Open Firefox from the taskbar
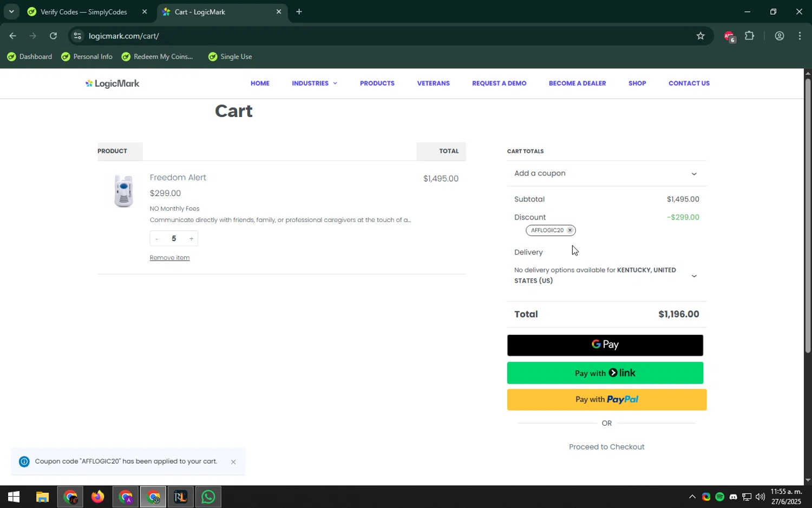The height and width of the screenshot is (508, 812). [98, 497]
